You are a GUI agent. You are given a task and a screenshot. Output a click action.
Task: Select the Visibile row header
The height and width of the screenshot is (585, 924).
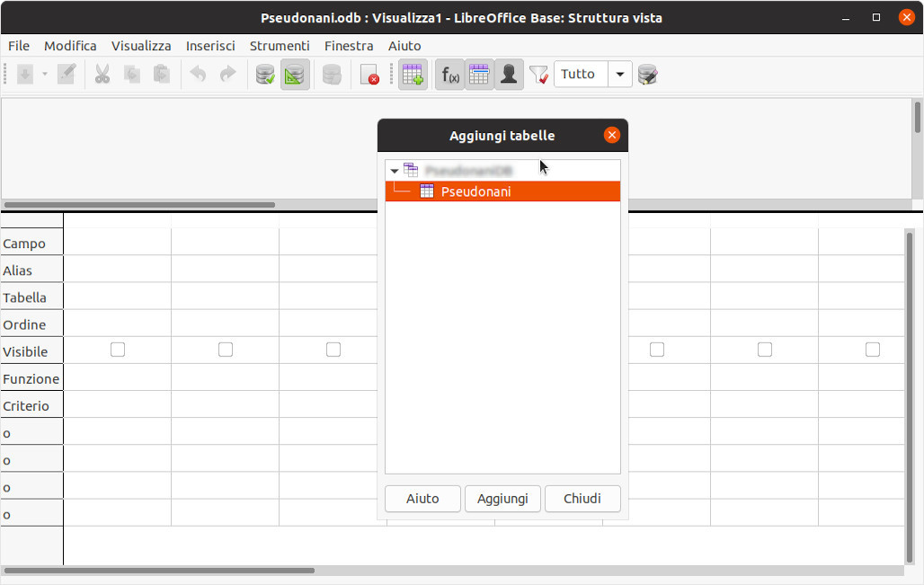[31, 351]
